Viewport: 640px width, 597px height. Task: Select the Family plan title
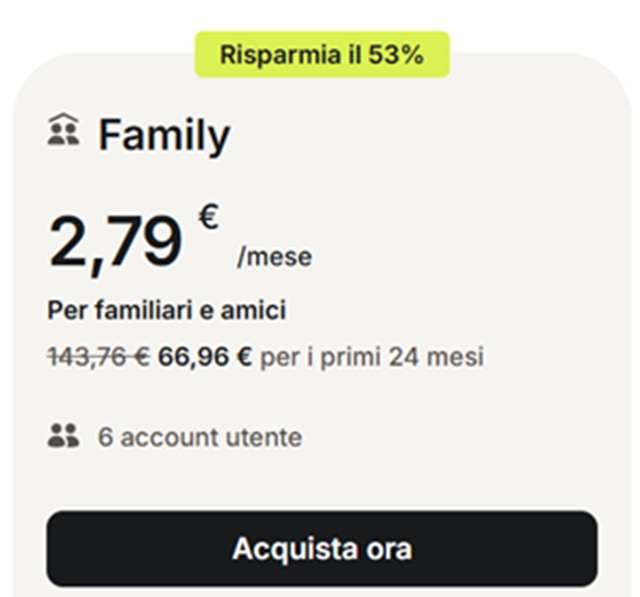tap(164, 135)
